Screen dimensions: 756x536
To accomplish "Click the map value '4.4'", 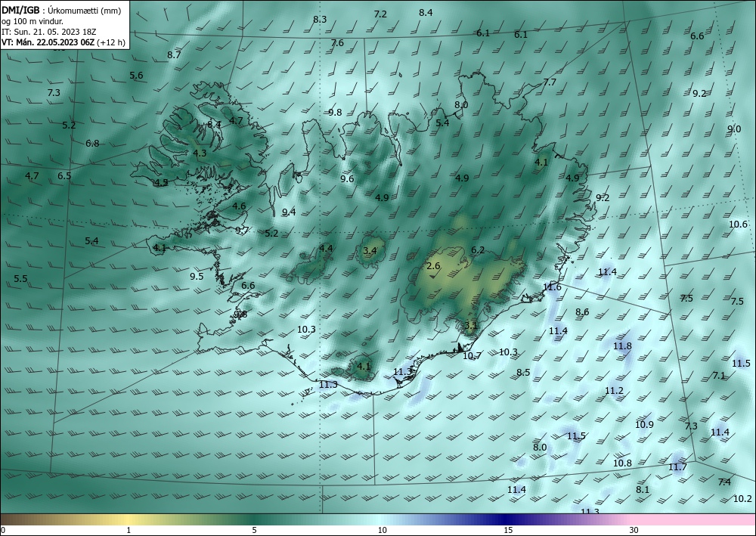I will point(326,248).
